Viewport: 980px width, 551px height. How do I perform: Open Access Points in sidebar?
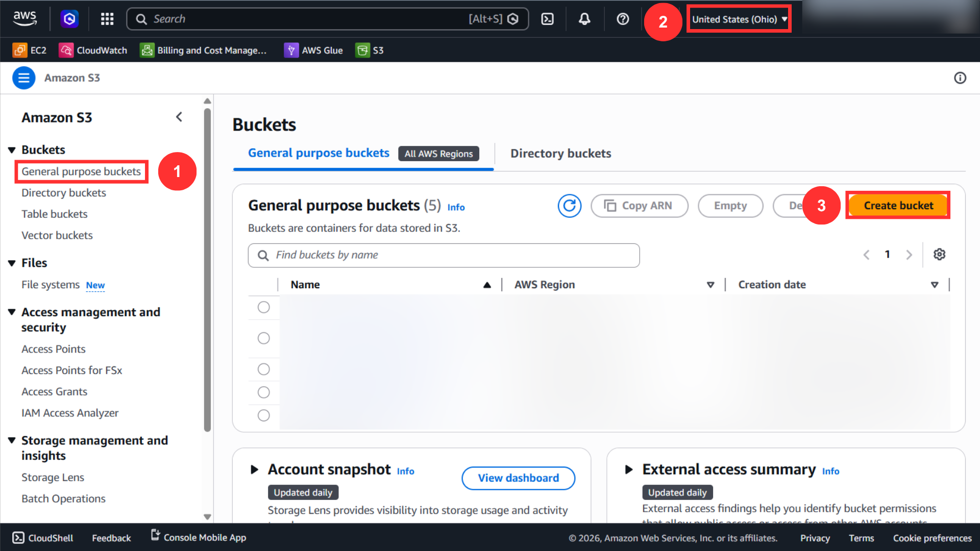tap(54, 349)
